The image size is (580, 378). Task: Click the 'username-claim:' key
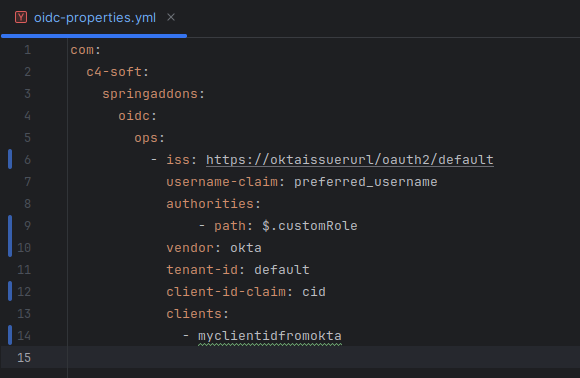225,182
